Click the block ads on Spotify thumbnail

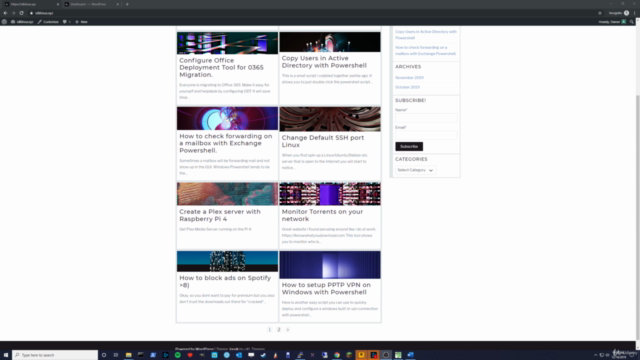point(227,261)
